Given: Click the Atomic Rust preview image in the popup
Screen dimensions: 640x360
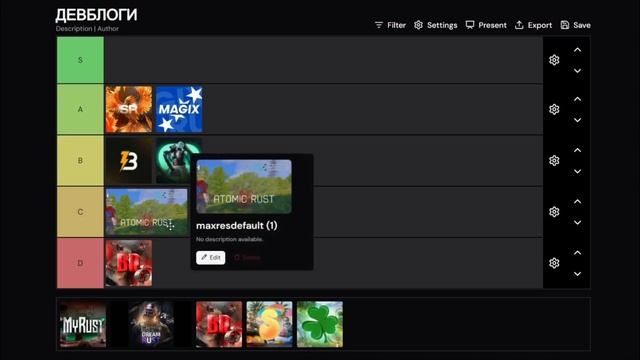Looking at the screenshot, I should [244, 187].
